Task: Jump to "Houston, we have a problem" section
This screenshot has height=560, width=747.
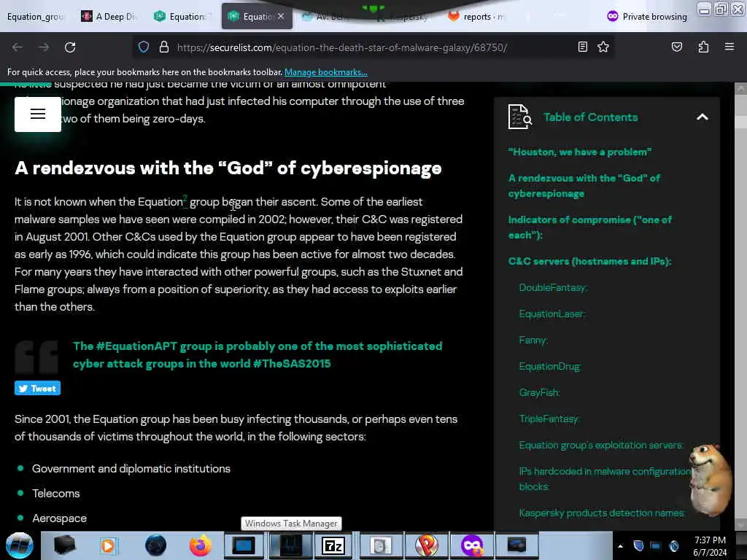Action: pos(580,152)
